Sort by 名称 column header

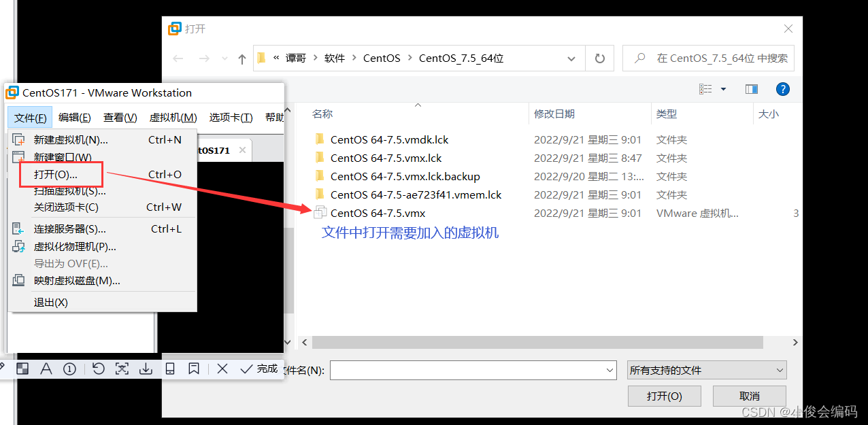click(322, 114)
